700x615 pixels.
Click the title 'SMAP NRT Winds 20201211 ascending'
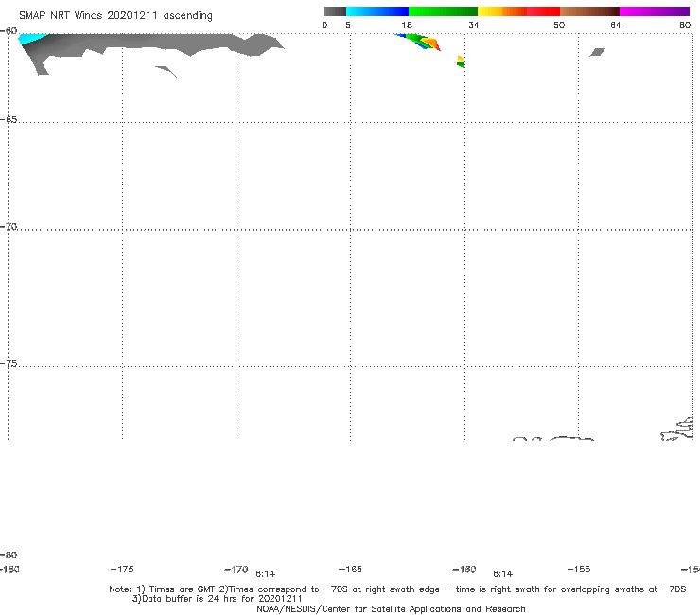[x=115, y=16]
